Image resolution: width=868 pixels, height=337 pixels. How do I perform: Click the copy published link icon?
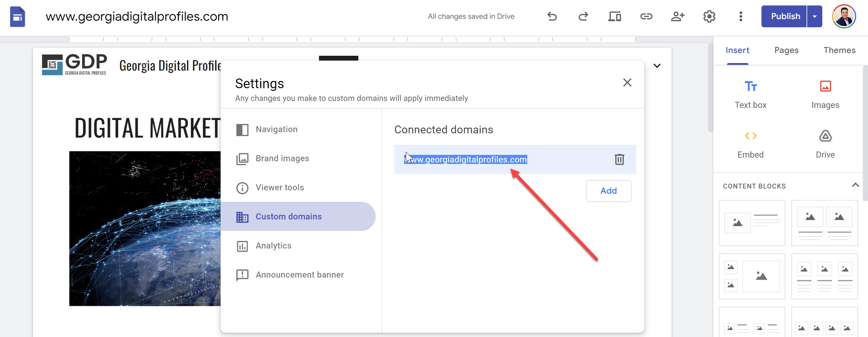(x=646, y=16)
